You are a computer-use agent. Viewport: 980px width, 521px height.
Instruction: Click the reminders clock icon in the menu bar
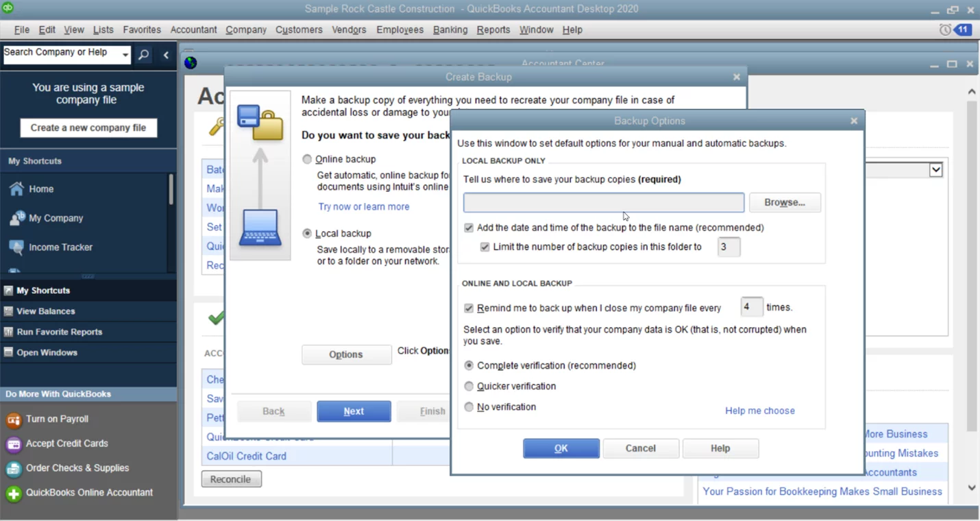point(945,29)
